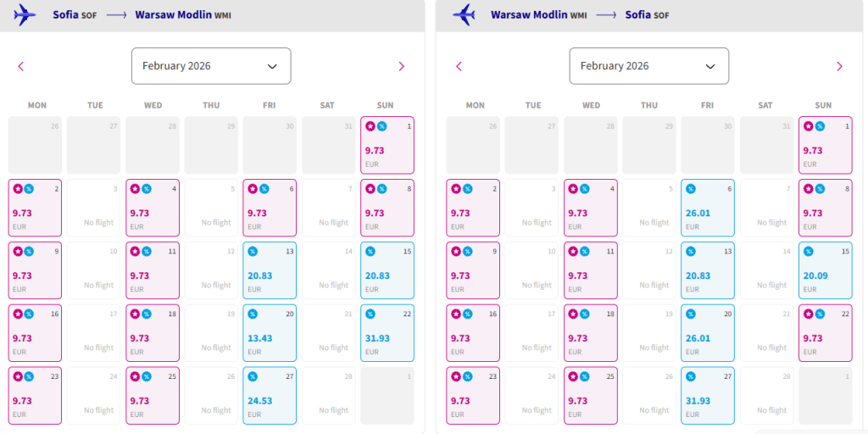
Task: Click percent icon on return February 6 fare
Action: pos(691,188)
